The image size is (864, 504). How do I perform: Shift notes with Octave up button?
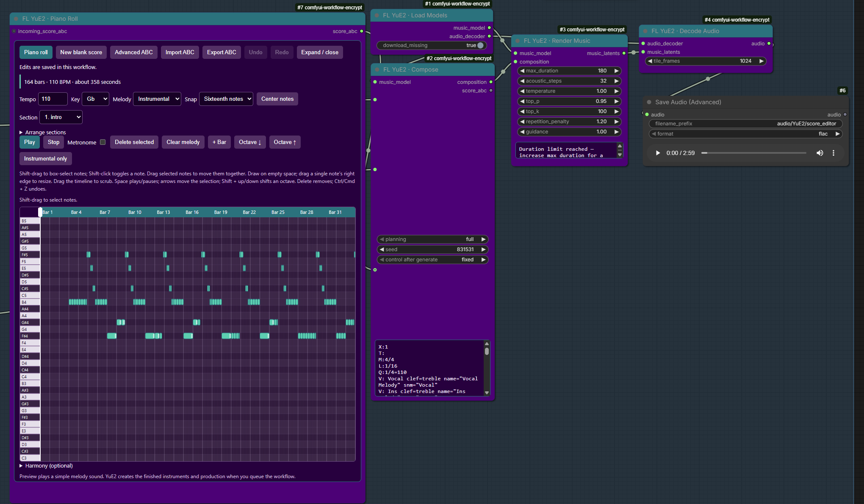[285, 142]
